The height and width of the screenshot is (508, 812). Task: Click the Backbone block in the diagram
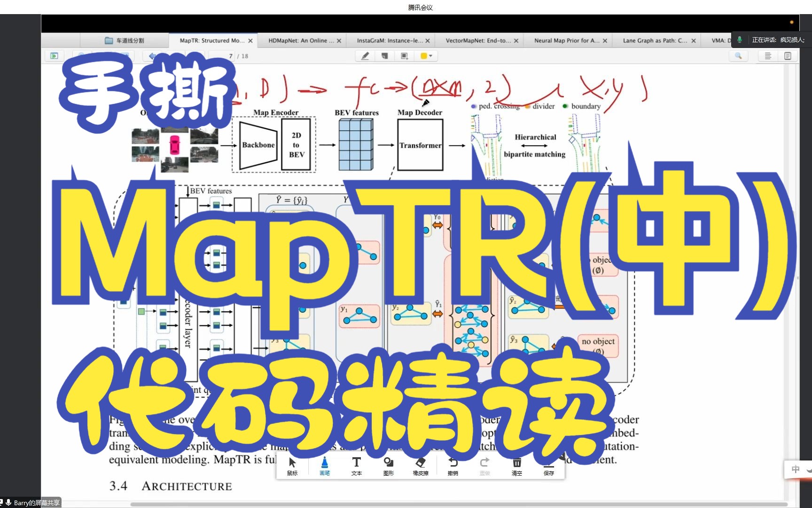tap(258, 145)
